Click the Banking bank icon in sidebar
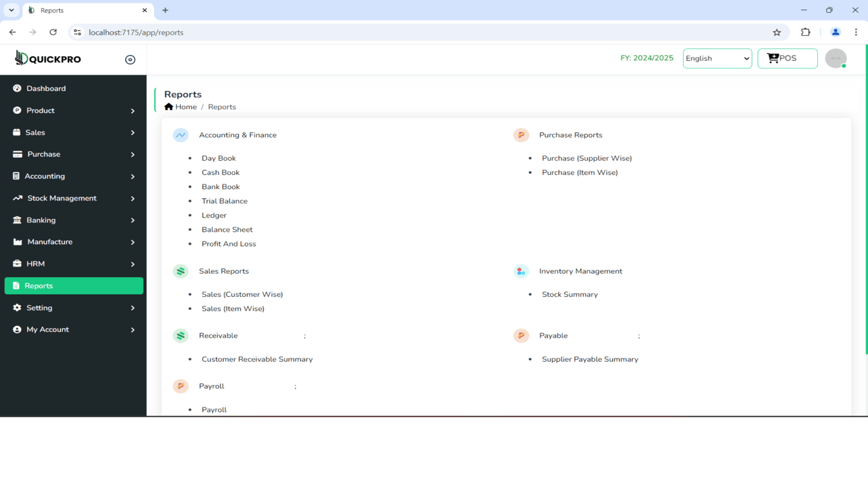Screen dimensions: 868x488 tap(16, 220)
